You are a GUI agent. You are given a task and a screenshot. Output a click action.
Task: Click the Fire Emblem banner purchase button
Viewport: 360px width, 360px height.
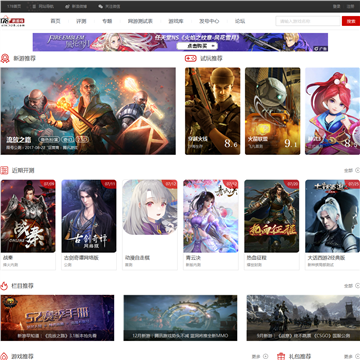point(197,46)
